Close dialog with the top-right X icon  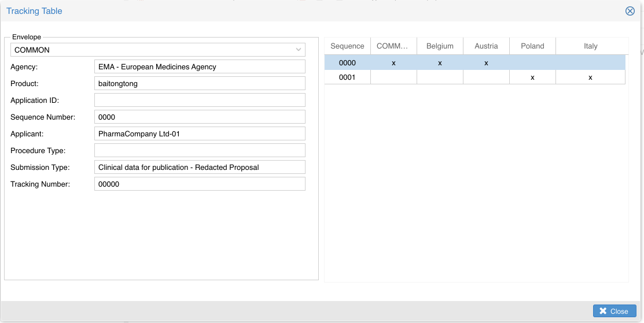[x=630, y=11]
